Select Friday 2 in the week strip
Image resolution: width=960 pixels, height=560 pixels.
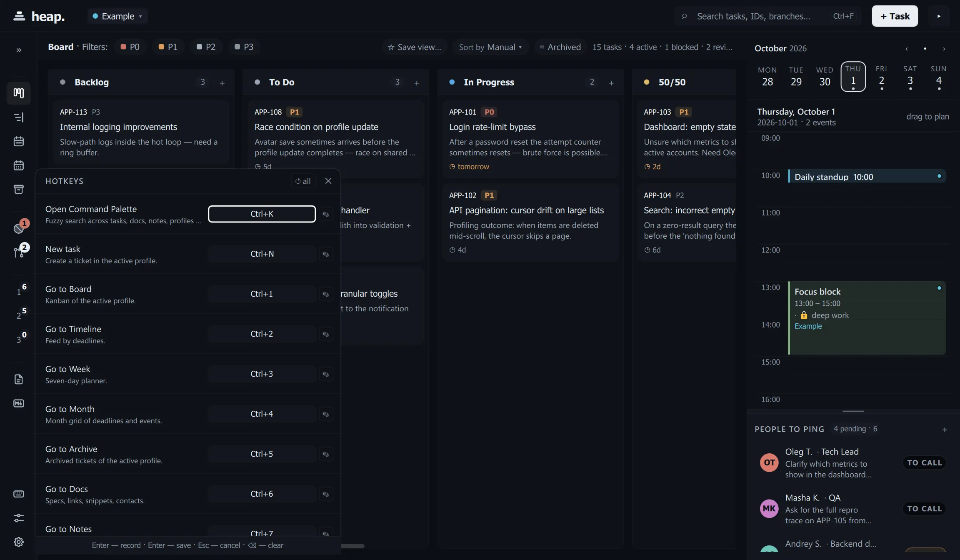click(x=881, y=77)
